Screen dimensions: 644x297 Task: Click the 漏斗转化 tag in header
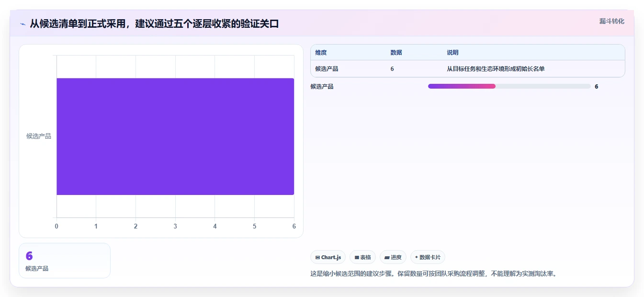click(x=611, y=21)
